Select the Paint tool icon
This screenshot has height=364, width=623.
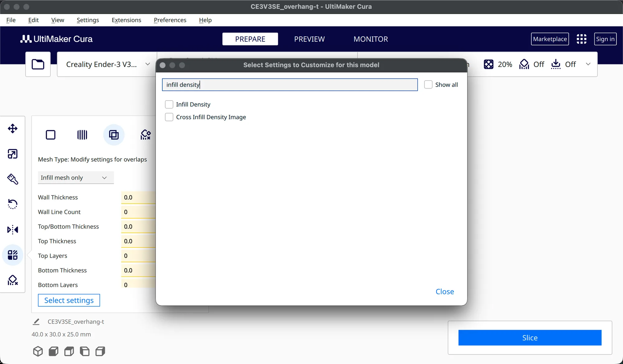click(12, 179)
